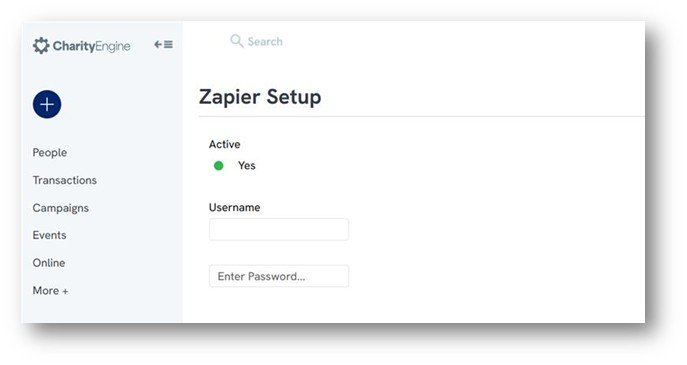Screen dimensions: 687x365
Task: Click the CharityEngine wordmark text
Action: [92, 46]
